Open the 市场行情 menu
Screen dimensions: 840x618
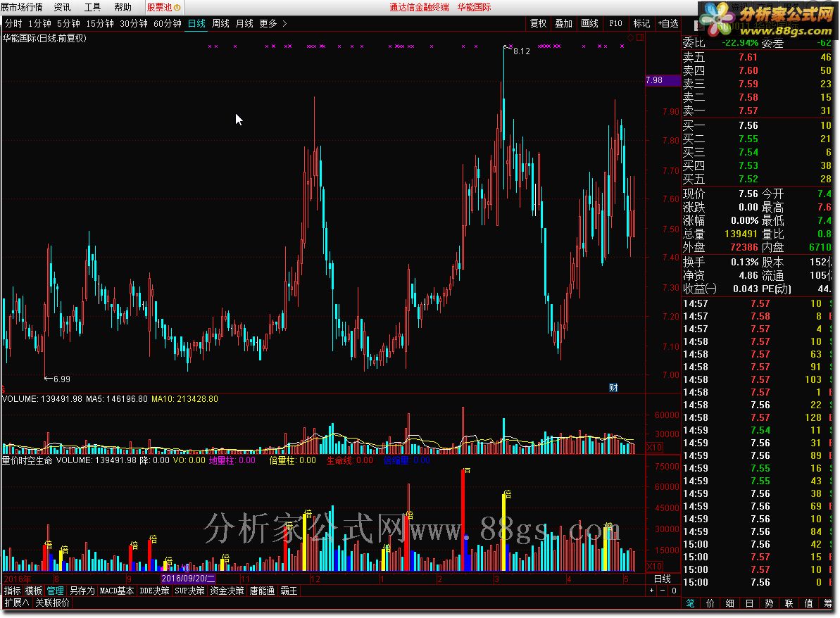click(21, 8)
